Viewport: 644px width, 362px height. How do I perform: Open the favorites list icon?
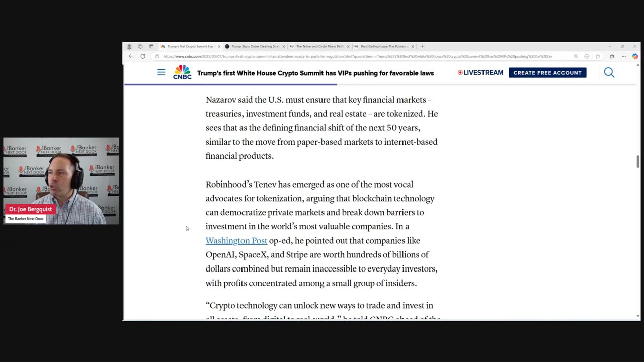point(612,56)
